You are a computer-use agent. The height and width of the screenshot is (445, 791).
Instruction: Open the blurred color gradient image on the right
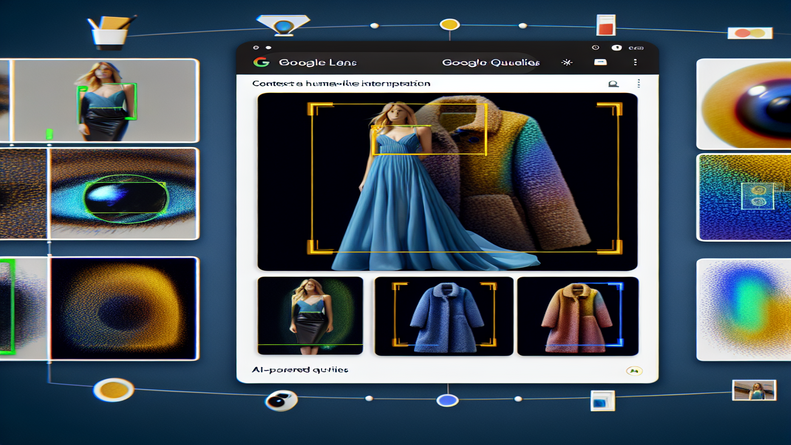pyautogui.click(x=744, y=310)
